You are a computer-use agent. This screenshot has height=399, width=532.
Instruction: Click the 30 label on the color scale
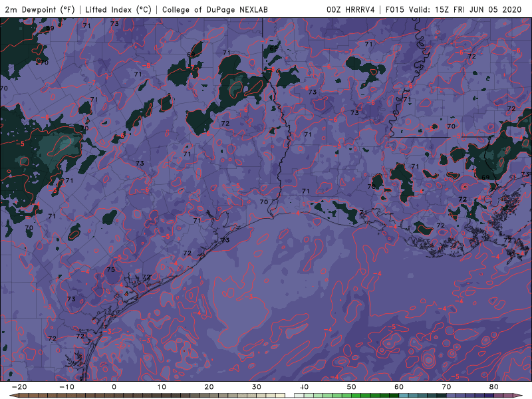(257, 387)
